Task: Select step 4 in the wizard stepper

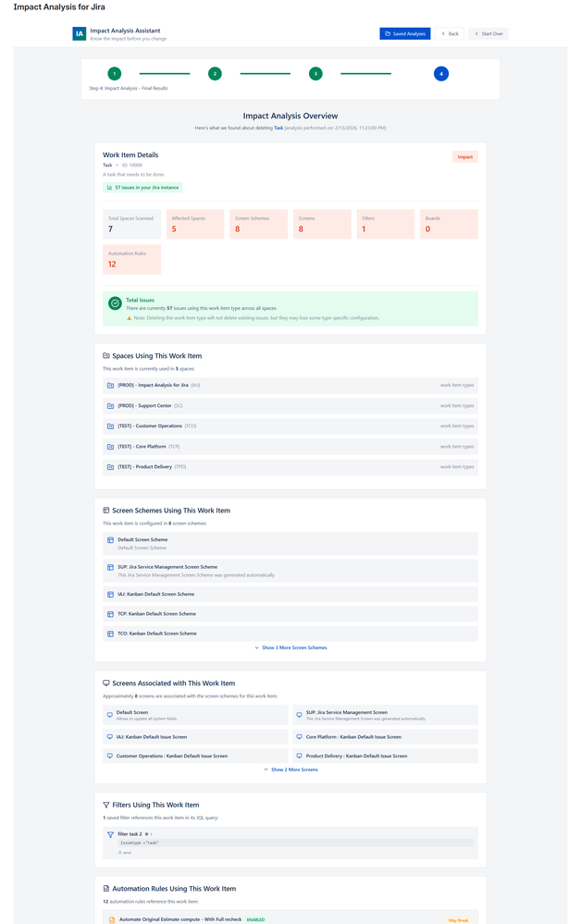Action: click(441, 72)
